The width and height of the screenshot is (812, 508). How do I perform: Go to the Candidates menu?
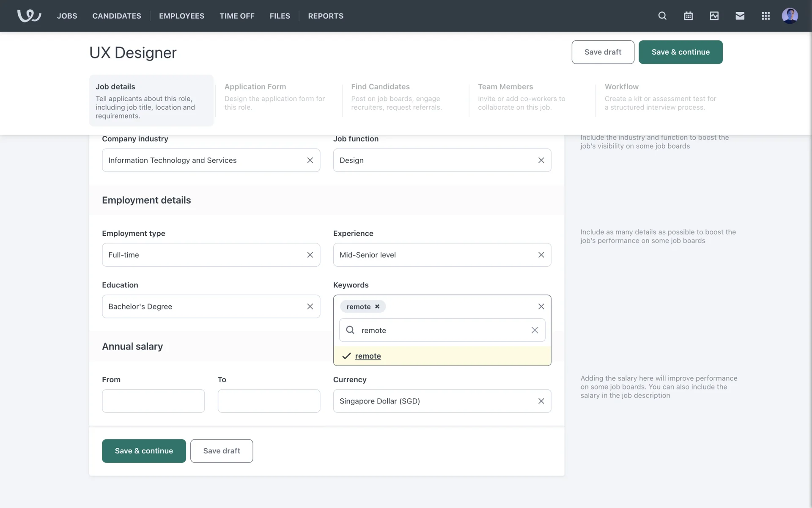[117, 16]
